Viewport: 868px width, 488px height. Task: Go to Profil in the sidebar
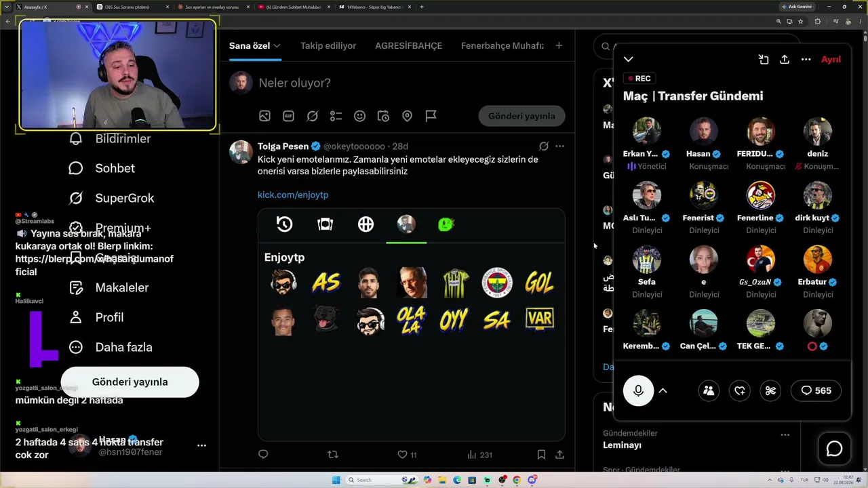click(97, 317)
